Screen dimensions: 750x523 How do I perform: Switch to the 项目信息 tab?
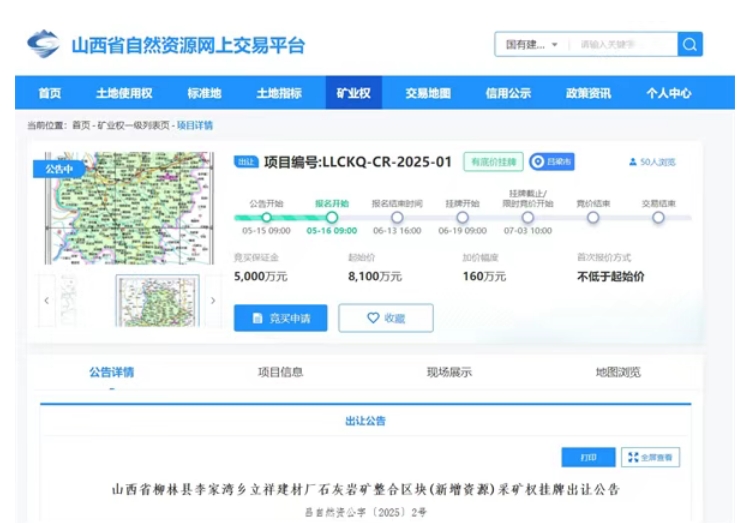pyautogui.click(x=280, y=372)
